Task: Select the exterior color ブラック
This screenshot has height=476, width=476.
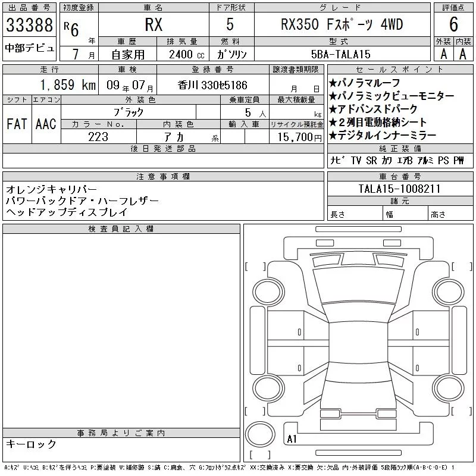Action: (129, 112)
